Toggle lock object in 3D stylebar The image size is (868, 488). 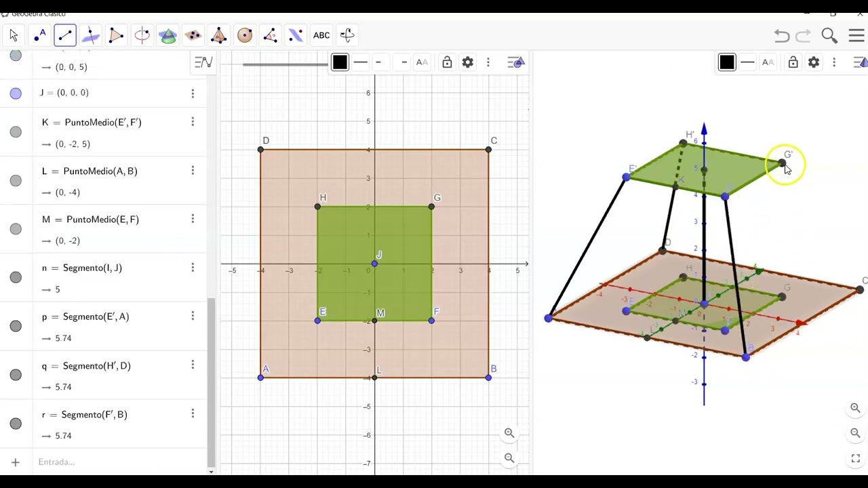tap(793, 62)
